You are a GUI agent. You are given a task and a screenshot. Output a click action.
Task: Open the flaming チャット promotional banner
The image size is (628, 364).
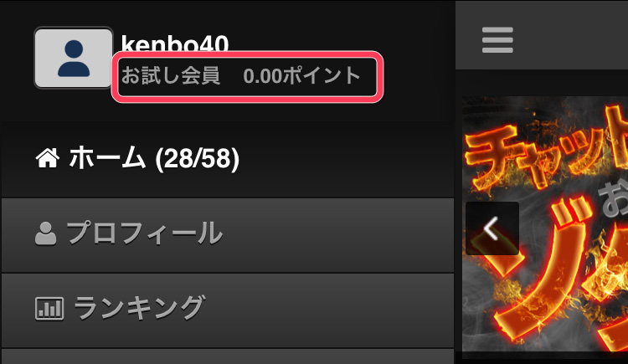click(545, 224)
